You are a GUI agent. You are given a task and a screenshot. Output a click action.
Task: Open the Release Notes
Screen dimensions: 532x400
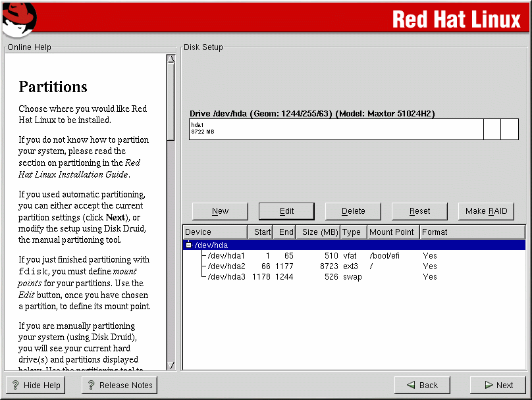[119, 386]
